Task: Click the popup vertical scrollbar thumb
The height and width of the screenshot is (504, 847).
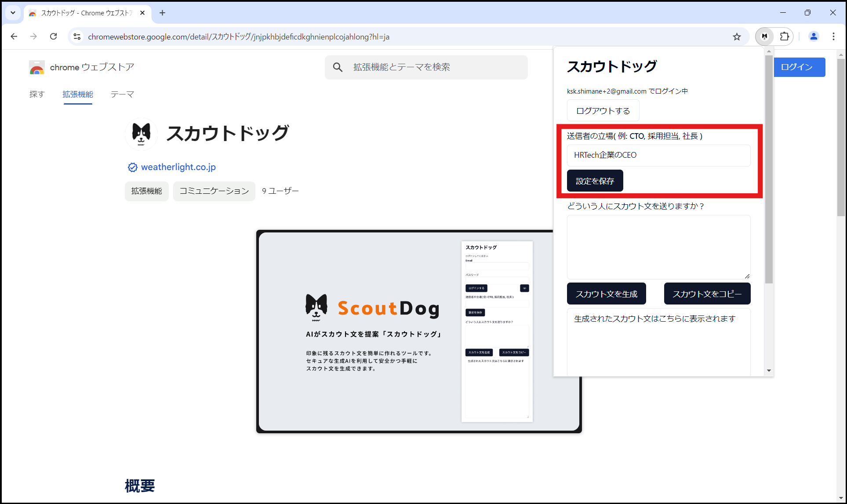Action: pos(769,169)
